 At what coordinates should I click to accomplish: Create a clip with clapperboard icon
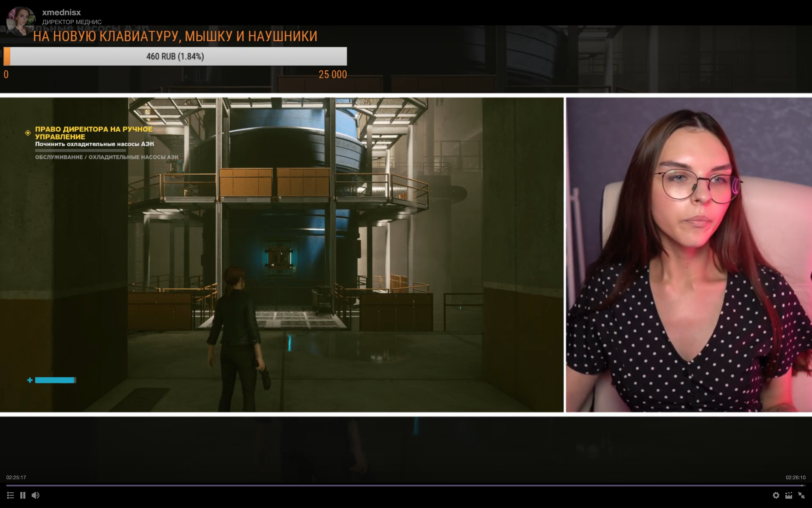pyautogui.click(x=789, y=495)
